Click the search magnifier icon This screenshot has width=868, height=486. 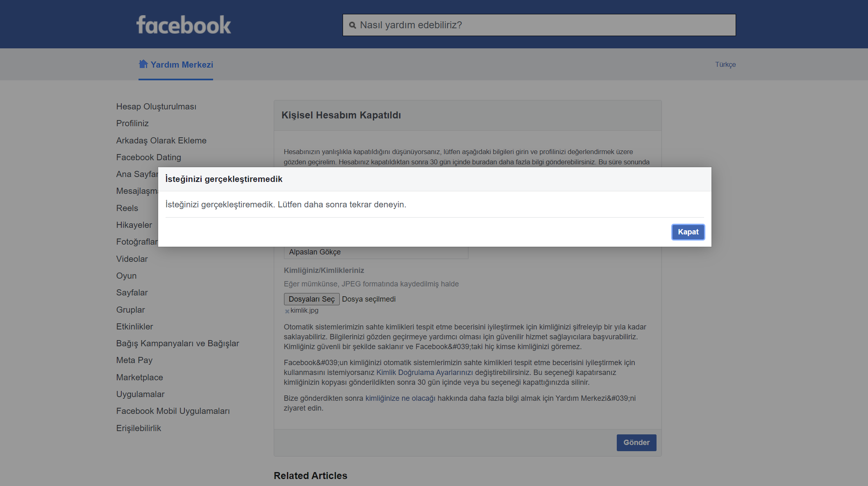352,25
